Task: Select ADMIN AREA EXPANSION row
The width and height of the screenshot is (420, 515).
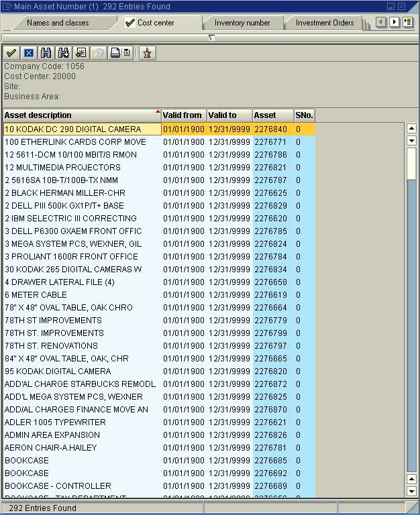Action: [160, 435]
